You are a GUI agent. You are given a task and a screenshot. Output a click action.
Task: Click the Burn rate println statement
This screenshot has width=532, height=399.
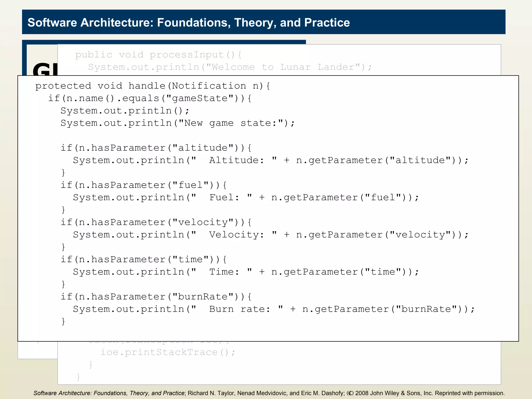[274, 309]
